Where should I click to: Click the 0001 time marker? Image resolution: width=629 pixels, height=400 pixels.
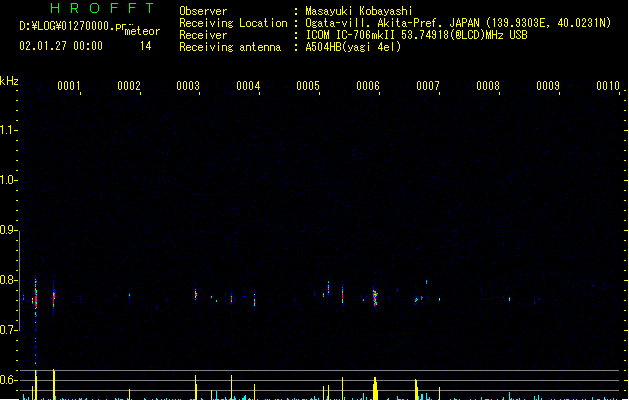pos(69,86)
